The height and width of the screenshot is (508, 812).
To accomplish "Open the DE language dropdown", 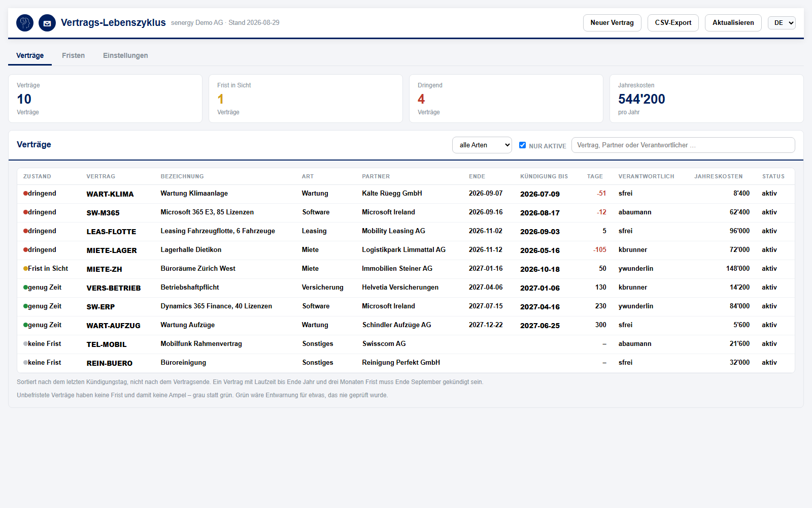I will pos(782,23).
